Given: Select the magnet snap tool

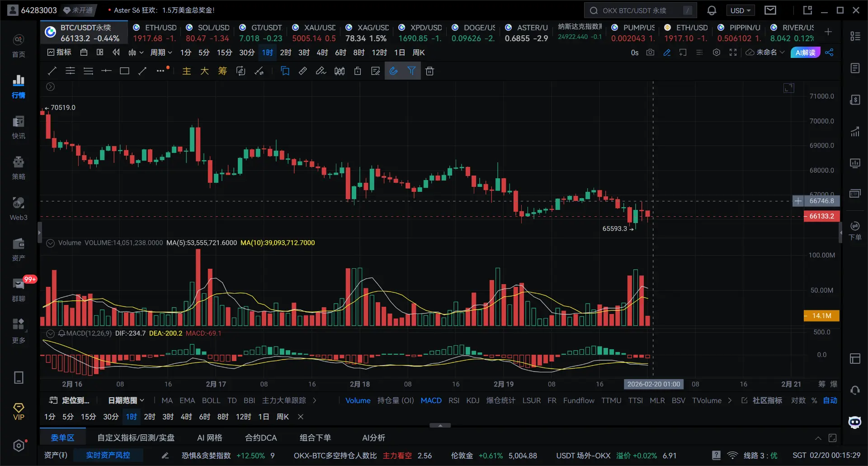Looking at the screenshot, I should [394, 71].
